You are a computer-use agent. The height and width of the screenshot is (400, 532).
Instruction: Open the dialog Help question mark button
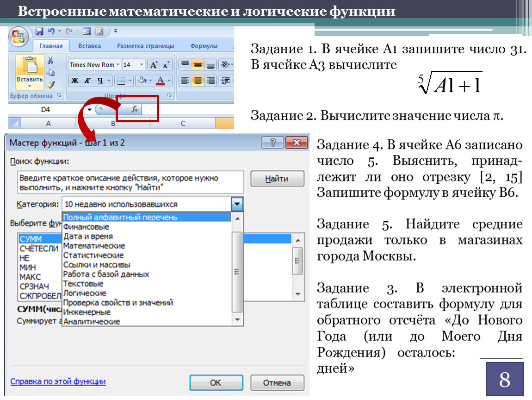tap(272, 142)
